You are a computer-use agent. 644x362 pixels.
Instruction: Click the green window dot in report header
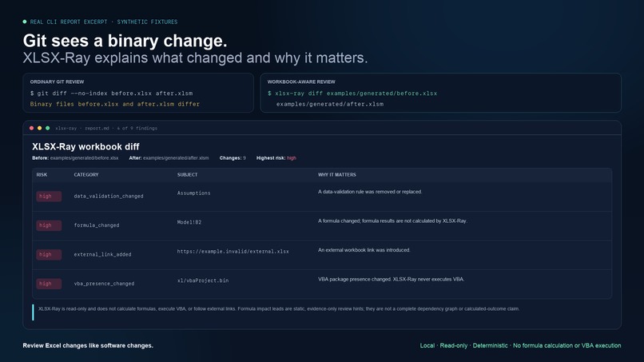[x=48, y=128]
